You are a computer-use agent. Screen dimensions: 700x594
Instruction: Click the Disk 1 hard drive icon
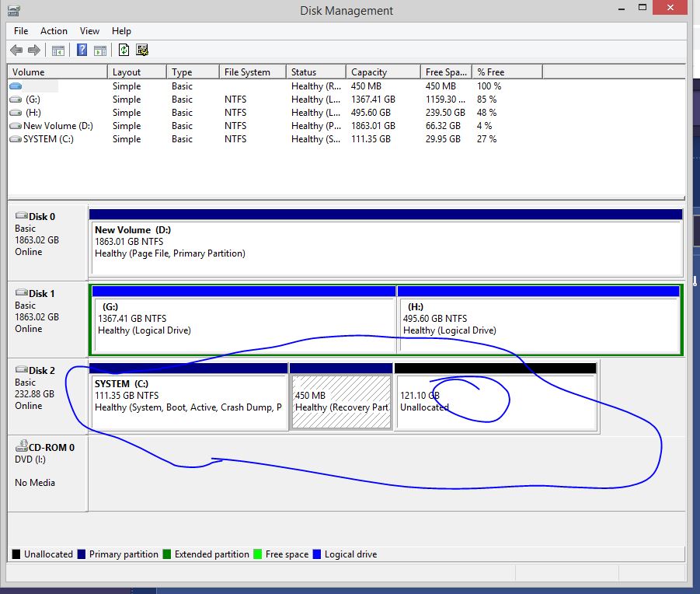22,292
